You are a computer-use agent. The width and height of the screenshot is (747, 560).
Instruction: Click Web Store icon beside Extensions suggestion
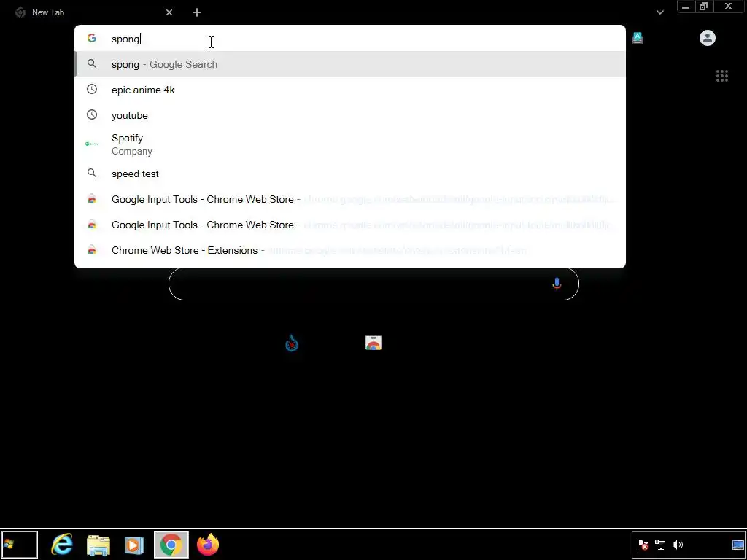coord(92,249)
